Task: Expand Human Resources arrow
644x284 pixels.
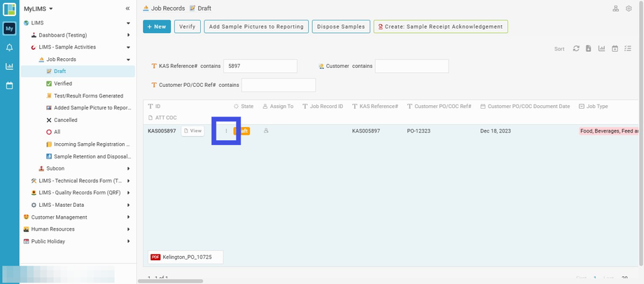Action: 128,229
